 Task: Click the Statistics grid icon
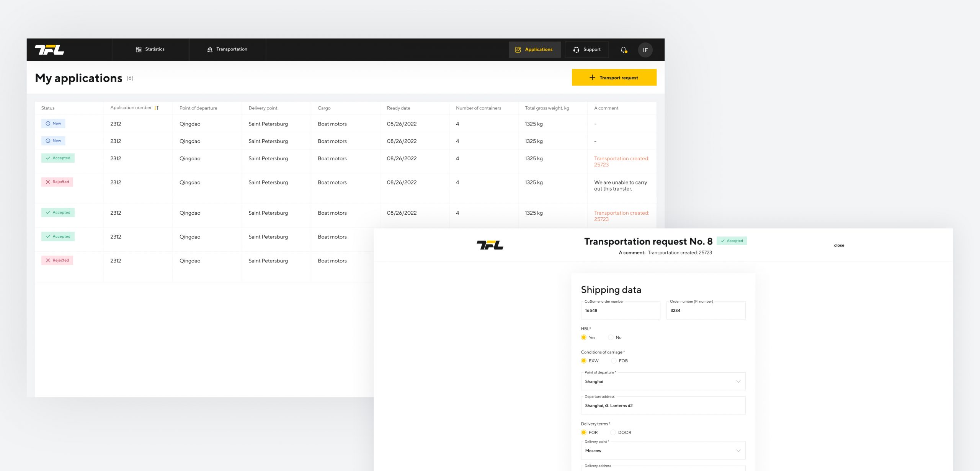click(139, 49)
